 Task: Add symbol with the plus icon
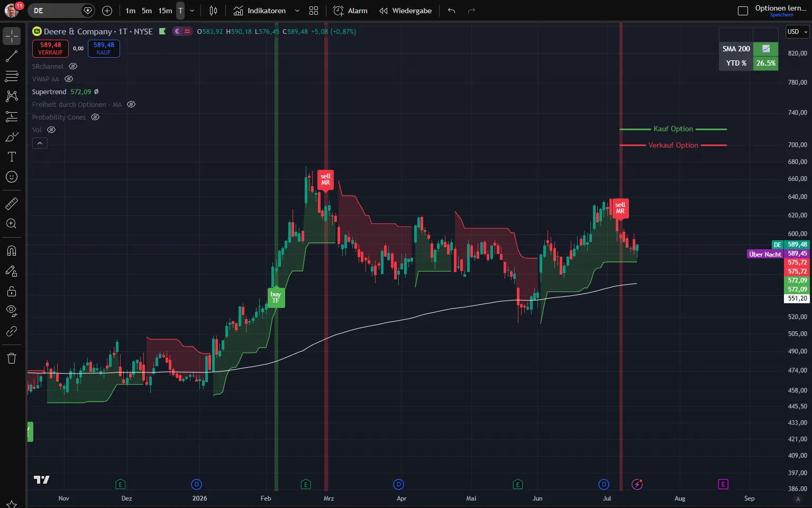(107, 11)
